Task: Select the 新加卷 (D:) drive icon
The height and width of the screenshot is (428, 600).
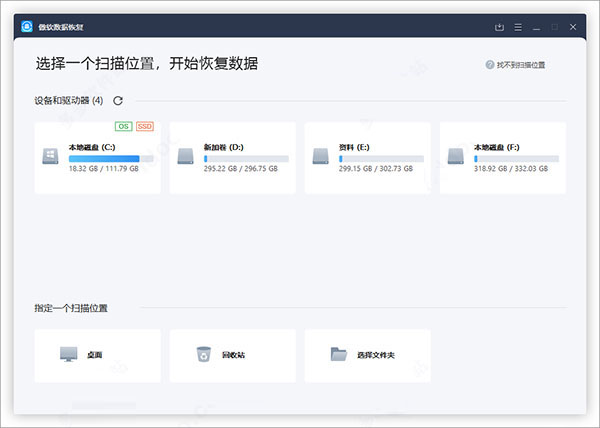Action: [x=186, y=157]
